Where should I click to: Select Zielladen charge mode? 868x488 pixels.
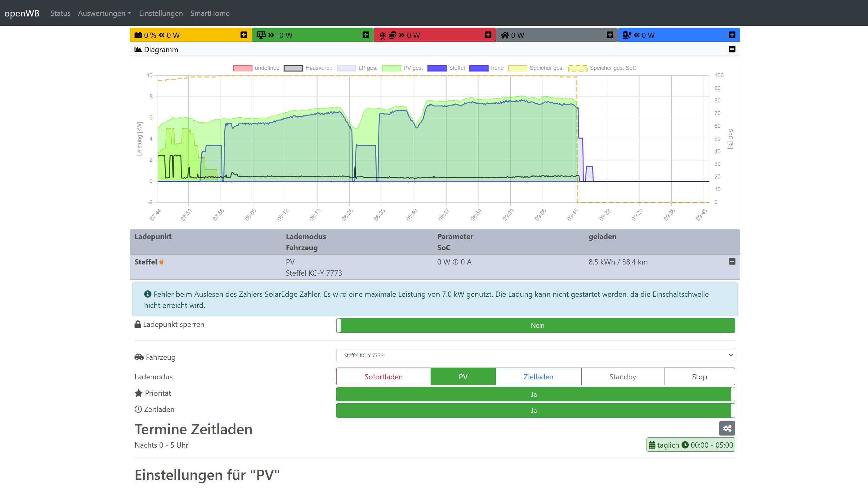[x=538, y=376]
